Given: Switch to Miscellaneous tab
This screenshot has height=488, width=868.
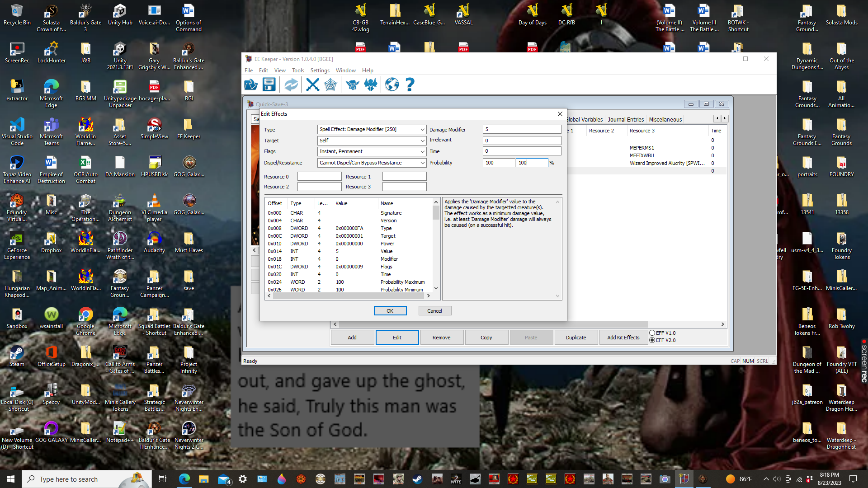Looking at the screenshot, I should [665, 119].
